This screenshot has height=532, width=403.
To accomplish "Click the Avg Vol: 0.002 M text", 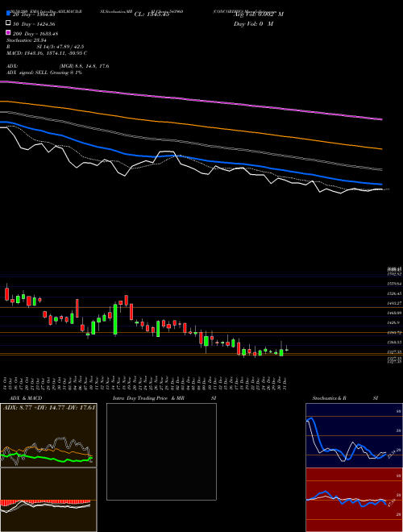I will click(259, 15).
